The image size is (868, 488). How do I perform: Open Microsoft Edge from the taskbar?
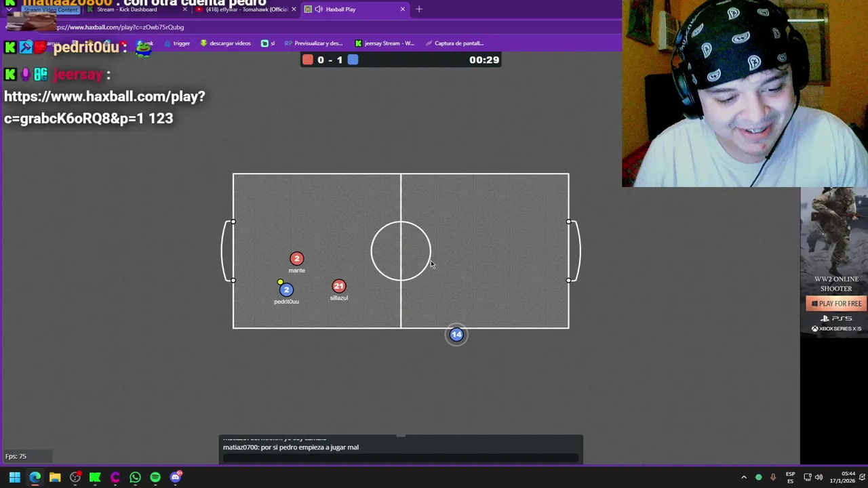pos(35,477)
